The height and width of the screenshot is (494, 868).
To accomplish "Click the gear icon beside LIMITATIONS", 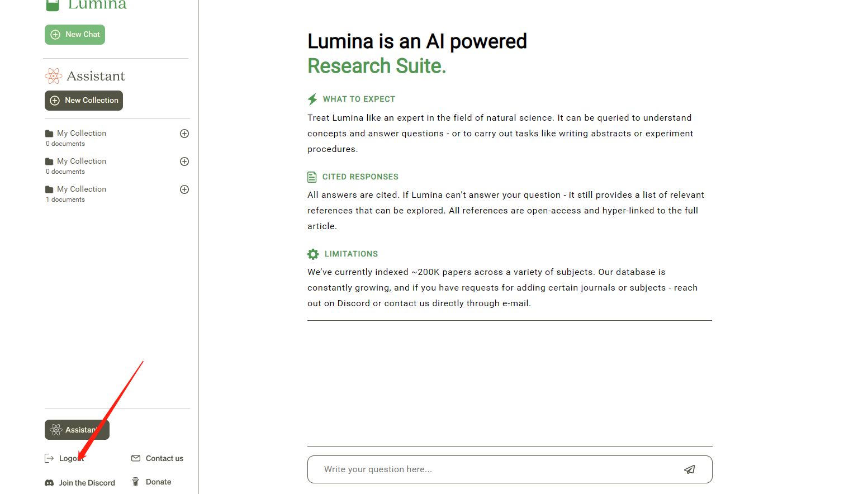I will coord(313,254).
